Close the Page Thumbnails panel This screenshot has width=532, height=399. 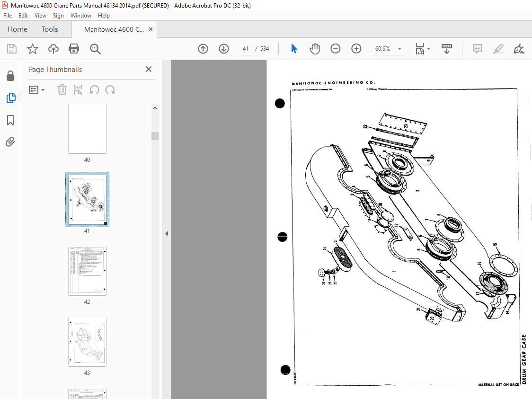(149, 69)
